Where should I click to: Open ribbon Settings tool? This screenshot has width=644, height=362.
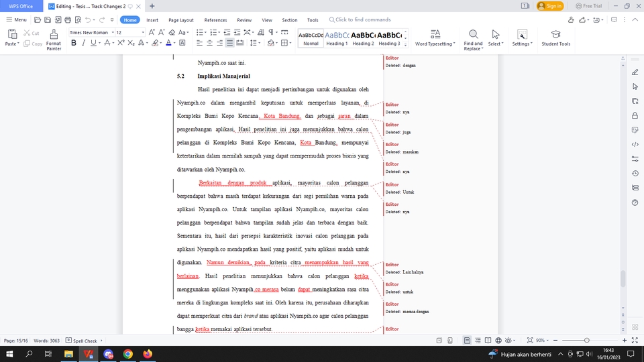pos(522,38)
